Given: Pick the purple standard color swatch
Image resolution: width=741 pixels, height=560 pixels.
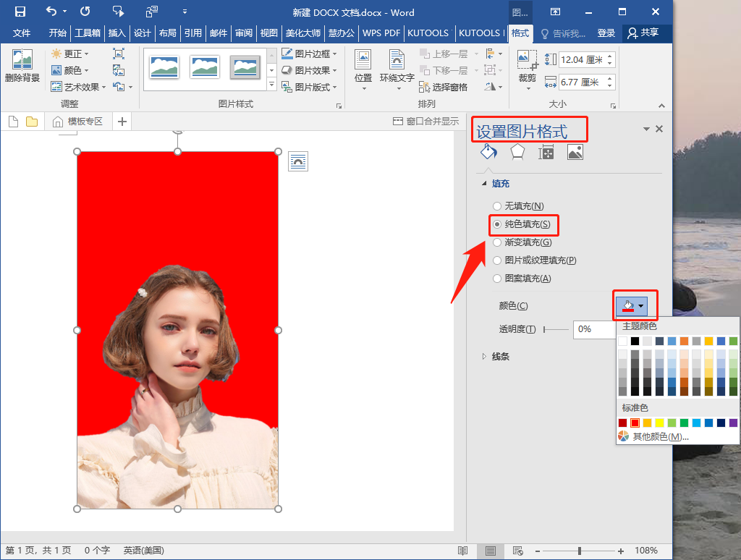Looking at the screenshot, I should pos(733,423).
